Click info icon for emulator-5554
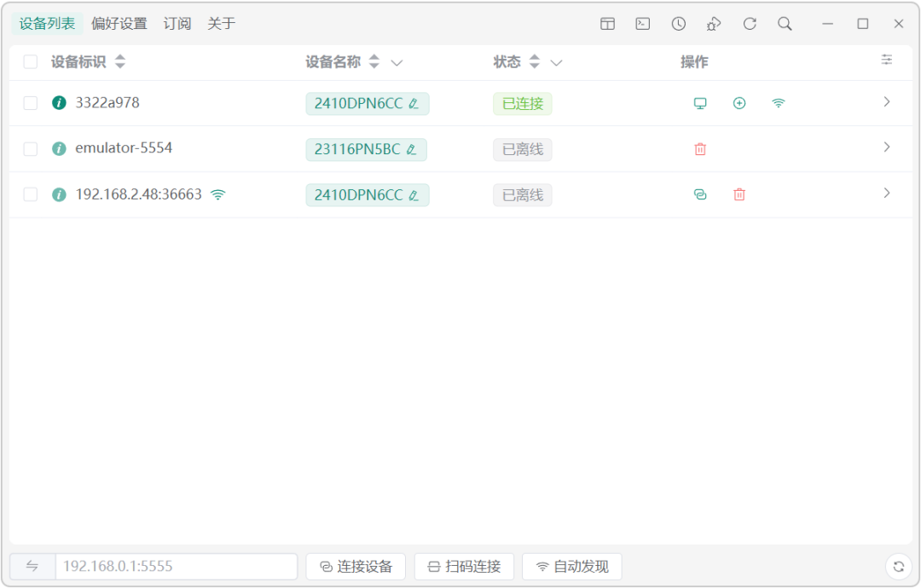 pyautogui.click(x=59, y=148)
